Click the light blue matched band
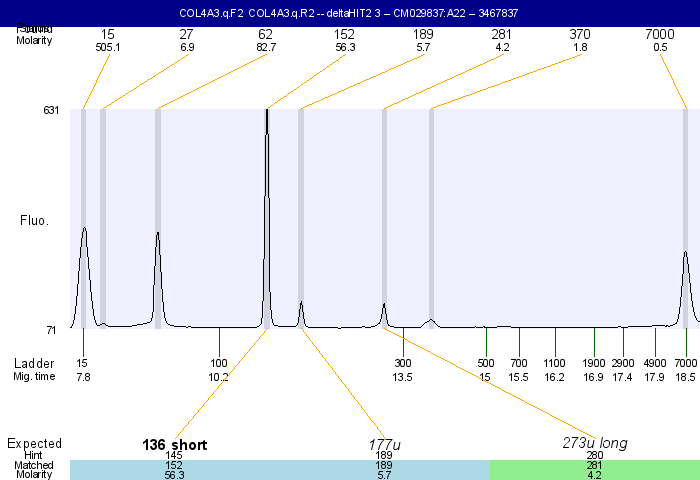Image resolution: width=700 pixels, height=480 pixels. (x=280, y=470)
